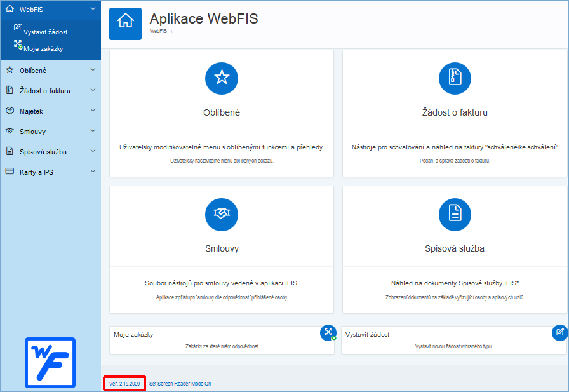Screen dimensions: 569x392
Task: Click the Set Screen Reader Mode On link
Action: (180, 384)
